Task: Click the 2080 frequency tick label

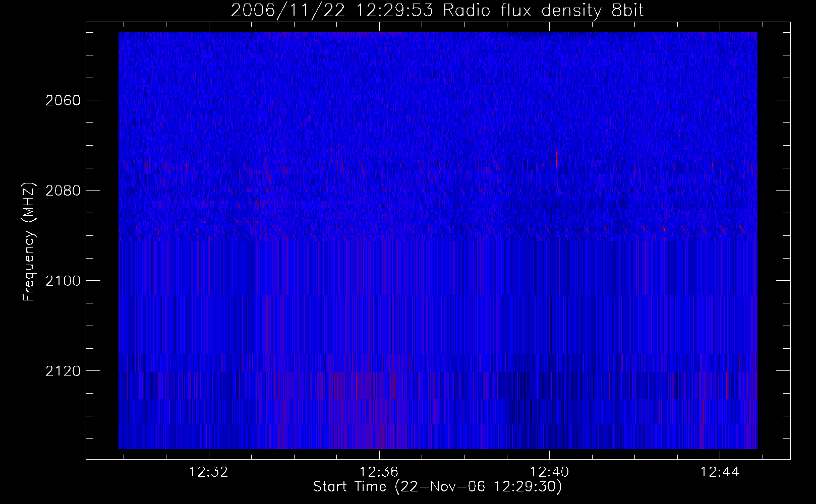Action: pyautogui.click(x=63, y=191)
